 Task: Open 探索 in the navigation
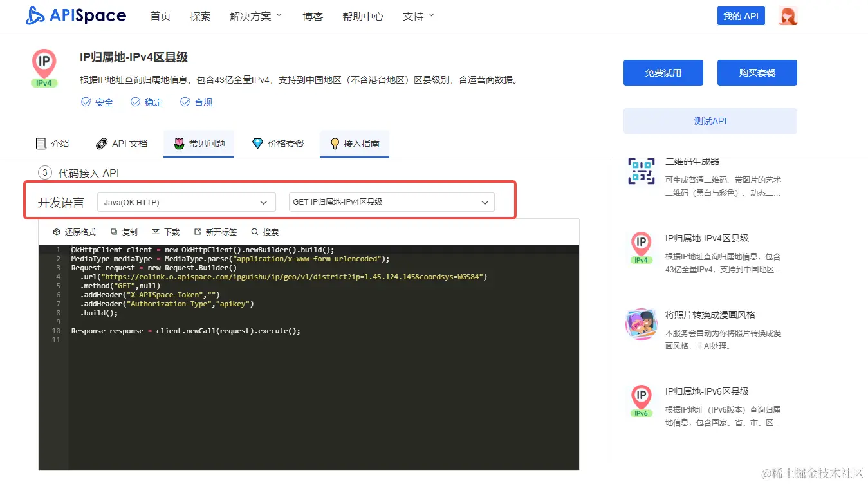[200, 16]
